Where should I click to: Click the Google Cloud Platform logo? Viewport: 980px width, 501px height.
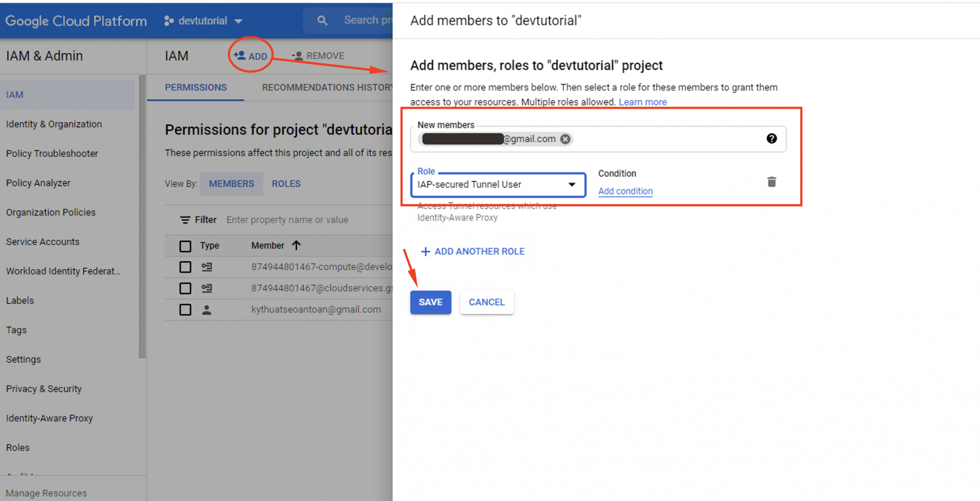[x=76, y=21]
